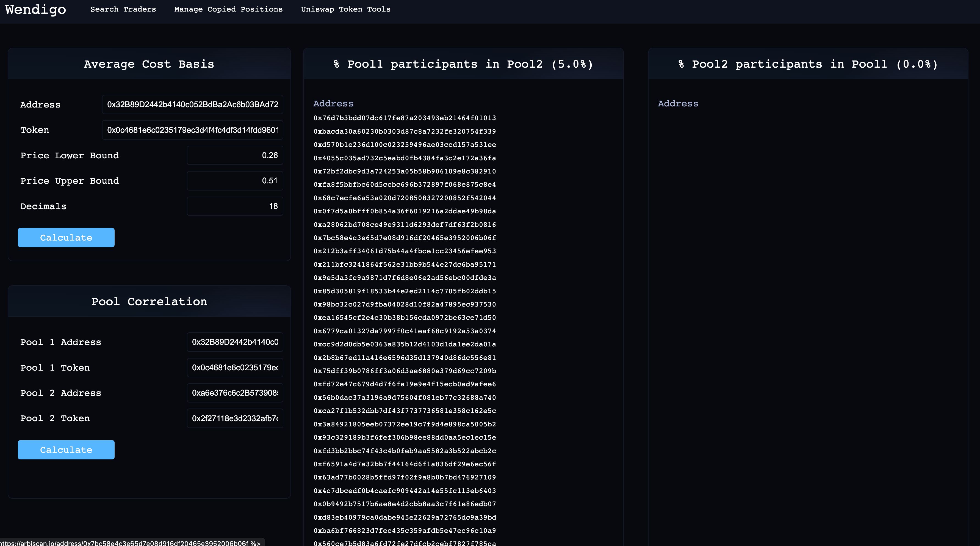Viewport: 980px width, 546px height.
Task: Open address 0xfd3bb2bbc74f43c4b0feb9aa5582a3b522abcb2c
Action: pos(405,451)
